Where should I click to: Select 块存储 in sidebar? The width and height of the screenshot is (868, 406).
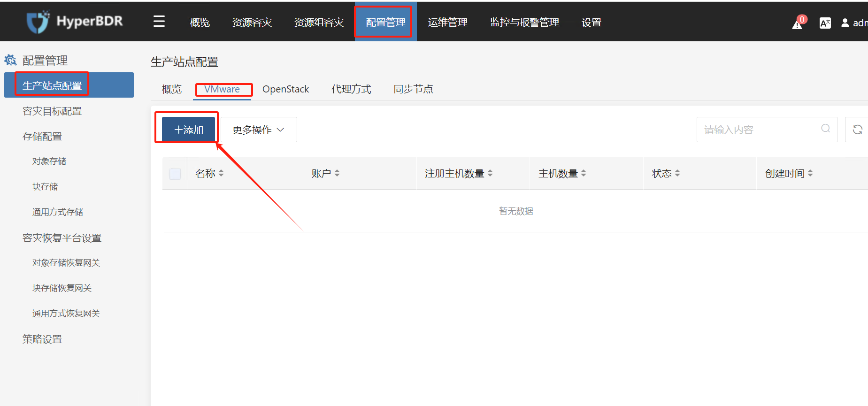pyautogui.click(x=45, y=187)
